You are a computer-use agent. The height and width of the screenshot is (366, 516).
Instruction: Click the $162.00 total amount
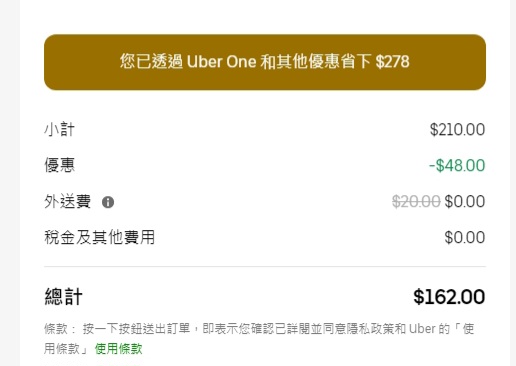point(449,297)
